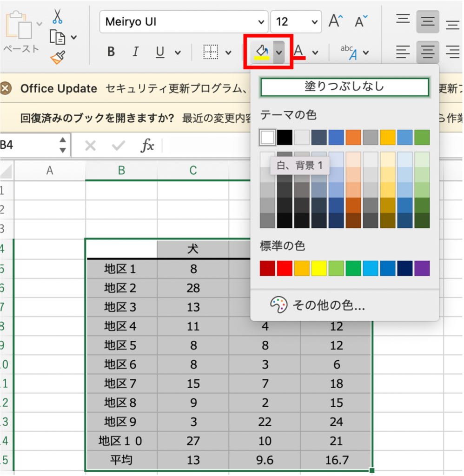Viewport: 464px width, 476px height.
Task: Click the fill color paint bucket icon
Action: coord(262,52)
